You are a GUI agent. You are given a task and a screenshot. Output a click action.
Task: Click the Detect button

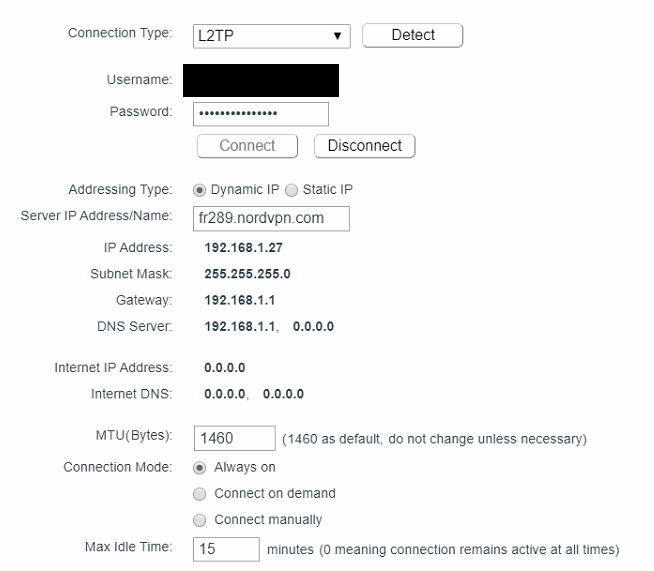[412, 36]
